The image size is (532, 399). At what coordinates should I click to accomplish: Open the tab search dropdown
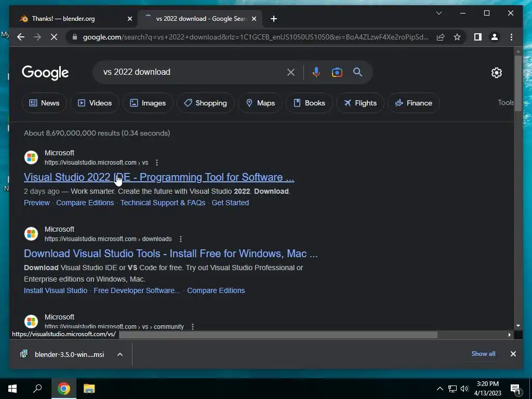pos(438,13)
